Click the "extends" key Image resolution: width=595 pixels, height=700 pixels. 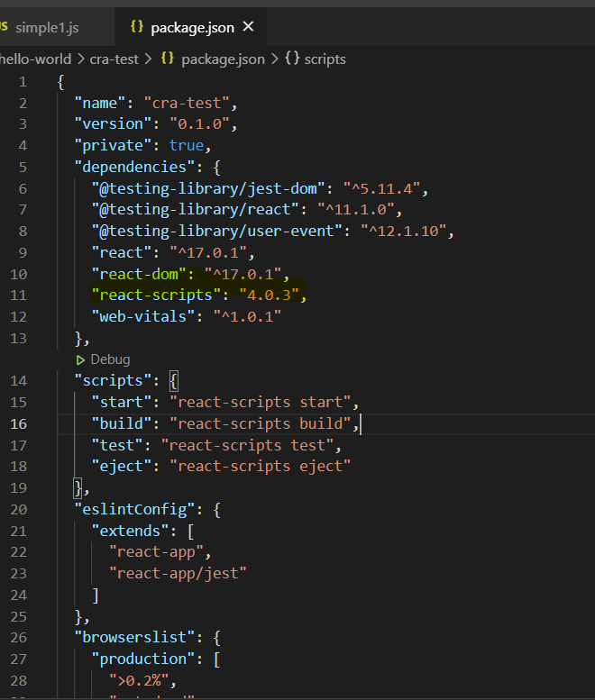click(x=130, y=532)
